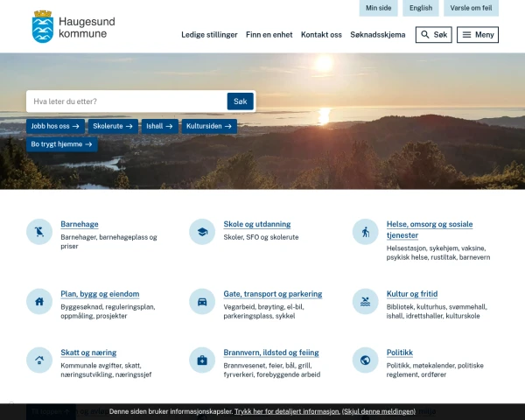Click the Kultur og fritid swimmer icon
525x420 pixels.
(365, 301)
